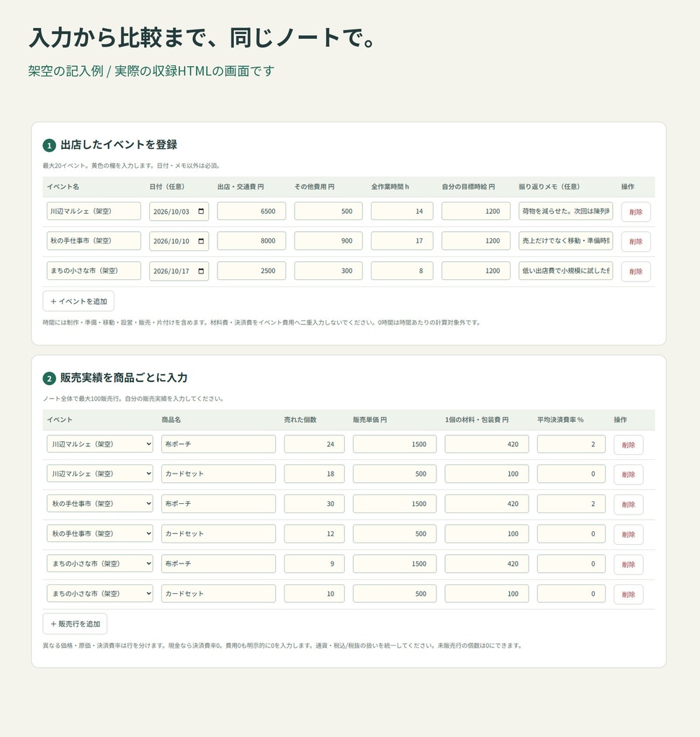Focus the date field 2026/10/10

click(x=179, y=241)
